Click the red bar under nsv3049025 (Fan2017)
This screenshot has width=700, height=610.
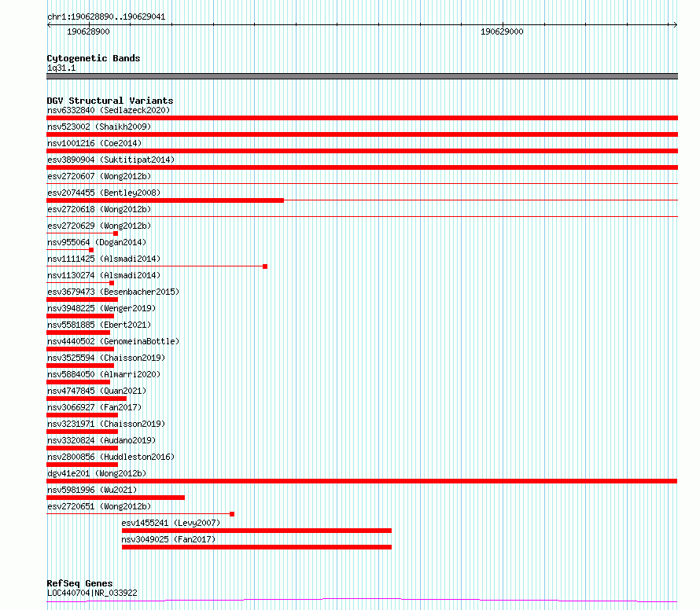[x=256, y=547]
